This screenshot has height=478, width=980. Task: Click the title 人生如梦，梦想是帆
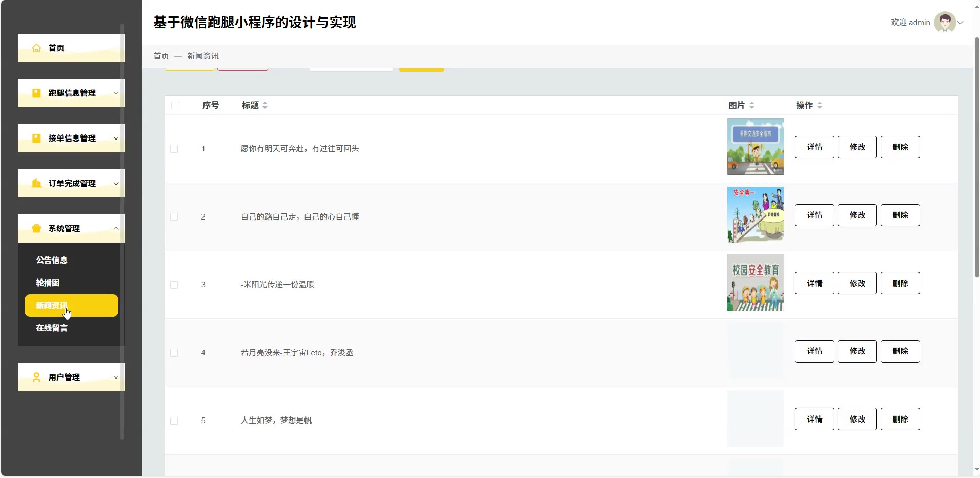tap(276, 421)
